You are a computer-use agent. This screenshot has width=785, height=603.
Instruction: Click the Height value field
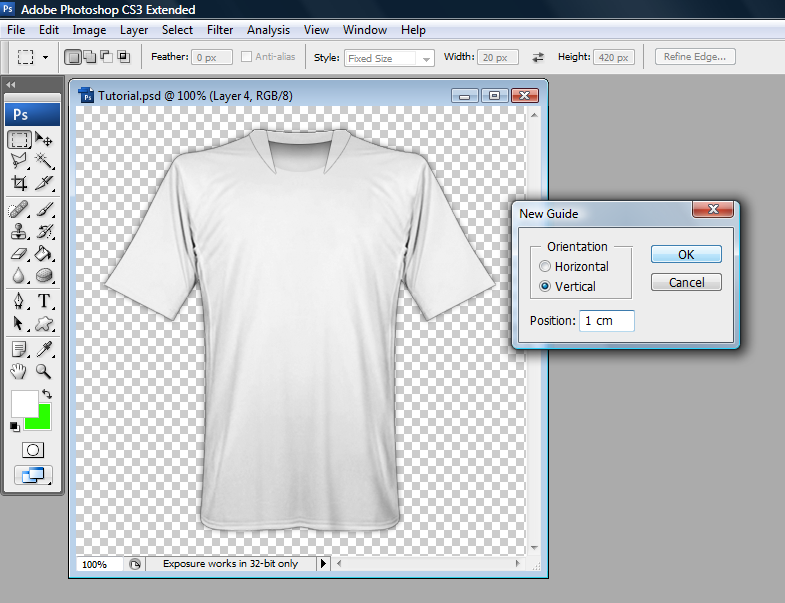(x=614, y=57)
